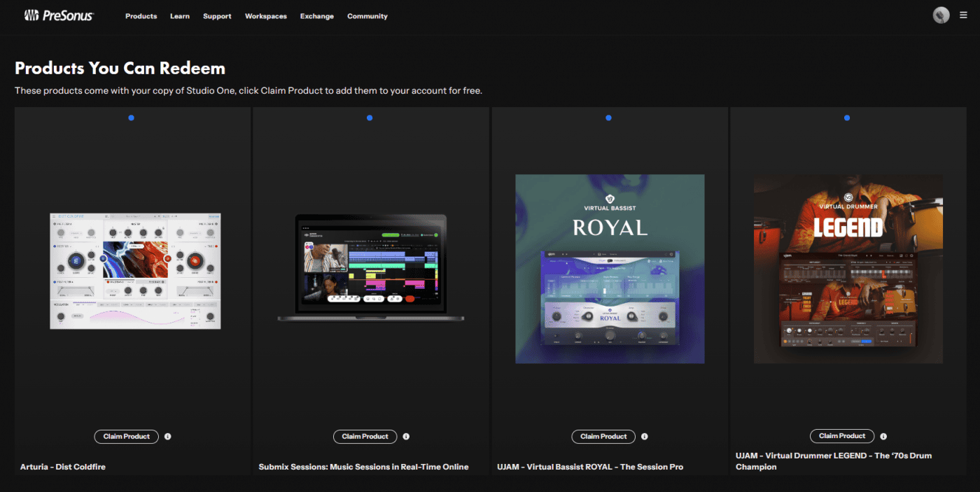Select blue dot above Submix Sessions card

(x=370, y=118)
